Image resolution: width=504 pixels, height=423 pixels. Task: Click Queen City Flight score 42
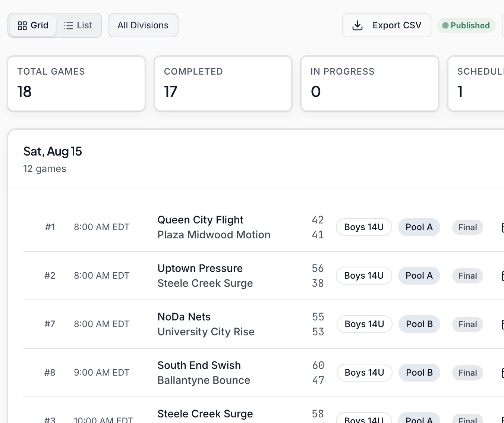tap(318, 220)
